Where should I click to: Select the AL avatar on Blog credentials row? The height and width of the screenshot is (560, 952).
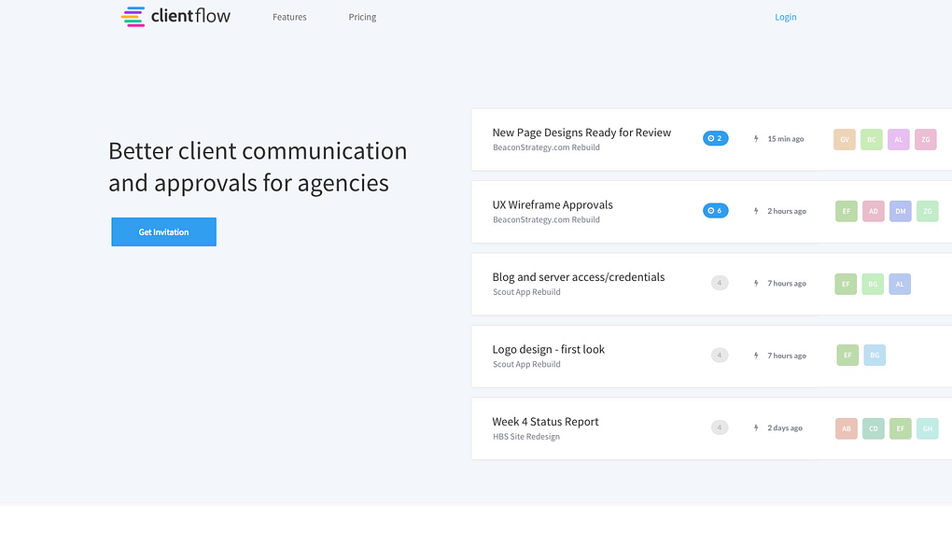900,284
